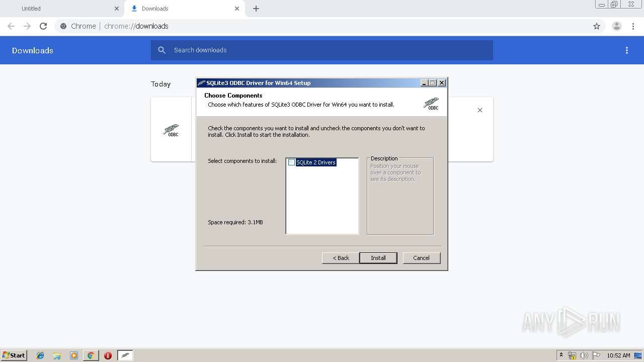Restore down the Chrome browser window
This screenshot has height=362, width=644.
point(614,5)
